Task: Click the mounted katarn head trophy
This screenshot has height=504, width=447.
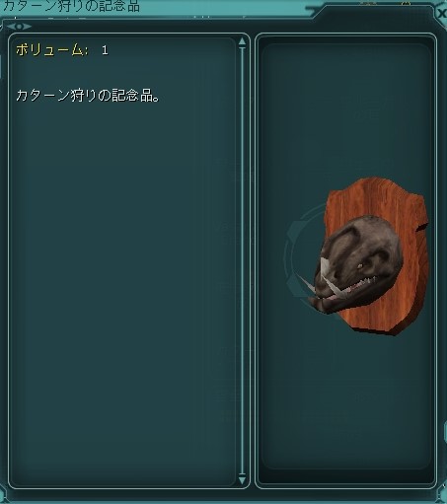Action: 358,263
